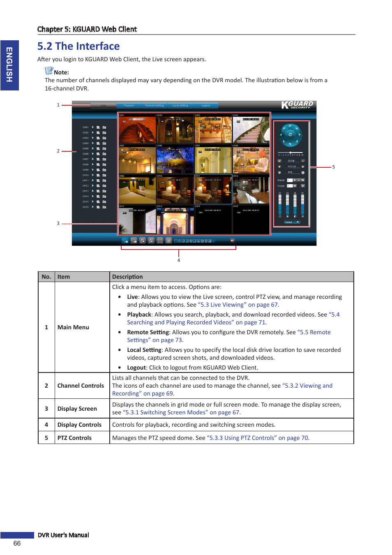Select the CH06 video thumbnail
The height and width of the screenshot is (555, 392).
click(x=175, y=159)
